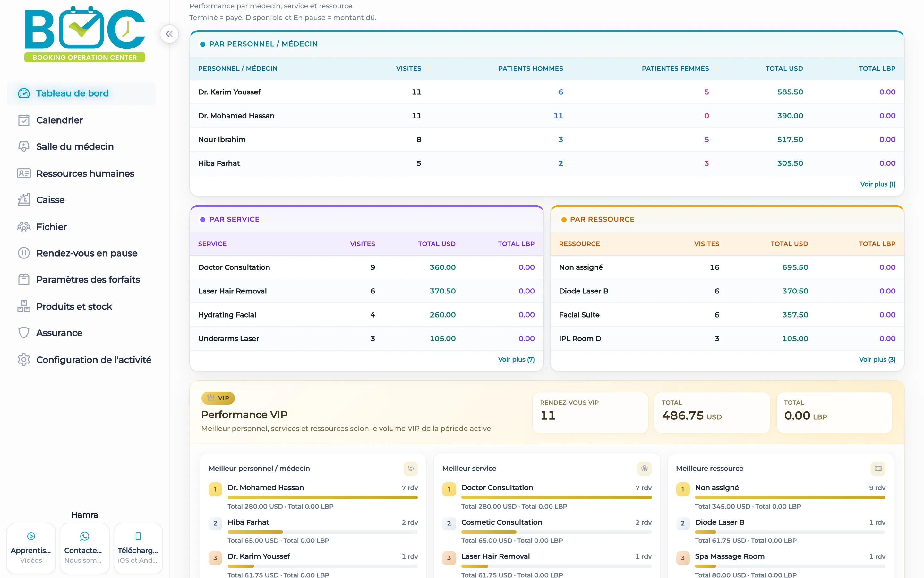This screenshot has height=578, width=924.
Task: Click the Caisse register icon
Action: (24, 199)
